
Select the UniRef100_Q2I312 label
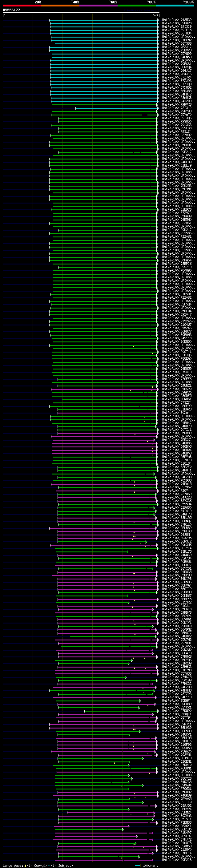[177, 108]
